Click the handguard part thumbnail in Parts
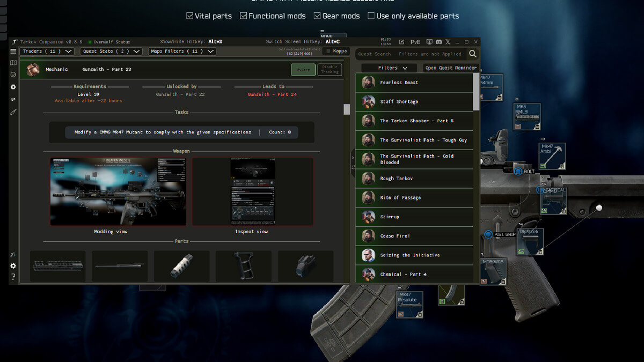The image size is (644, 362). tap(57, 266)
